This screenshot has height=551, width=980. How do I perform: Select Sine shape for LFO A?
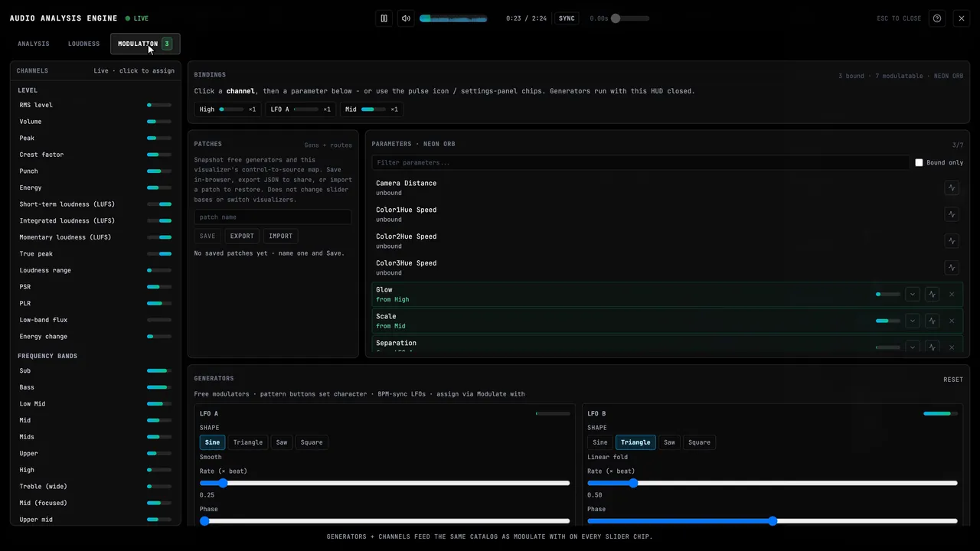(x=212, y=442)
